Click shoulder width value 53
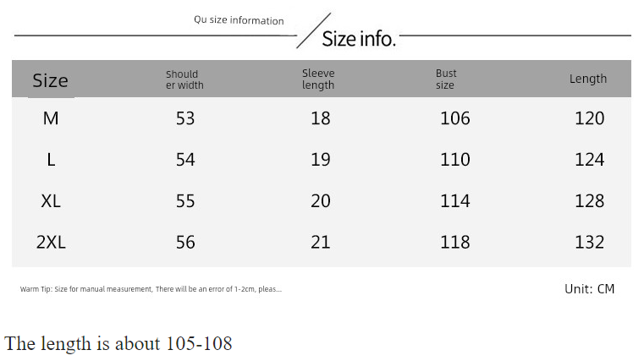 pos(185,118)
